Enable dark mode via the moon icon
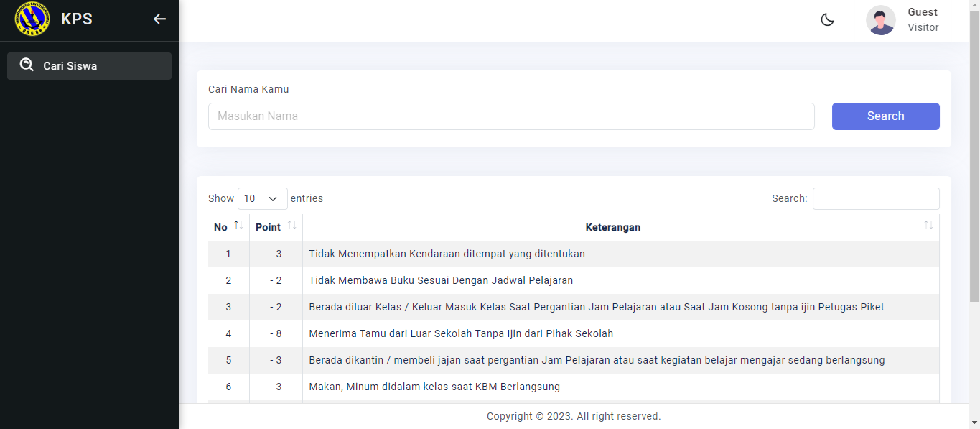This screenshot has width=980, height=429. coord(827,19)
